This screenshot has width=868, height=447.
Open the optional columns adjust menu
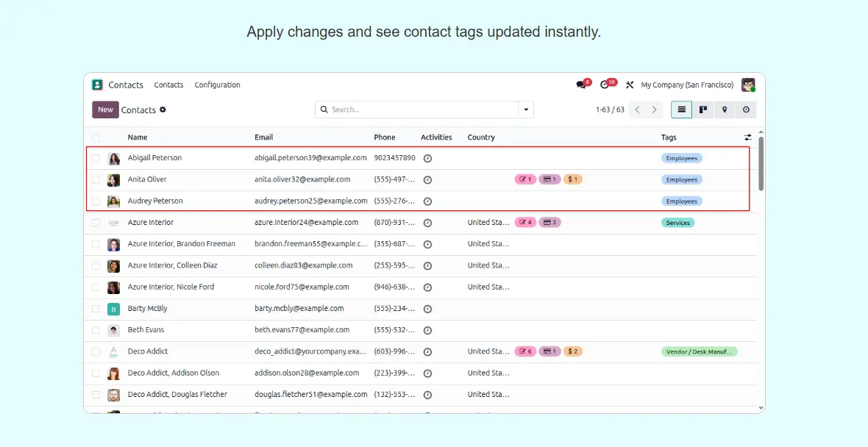coord(748,137)
